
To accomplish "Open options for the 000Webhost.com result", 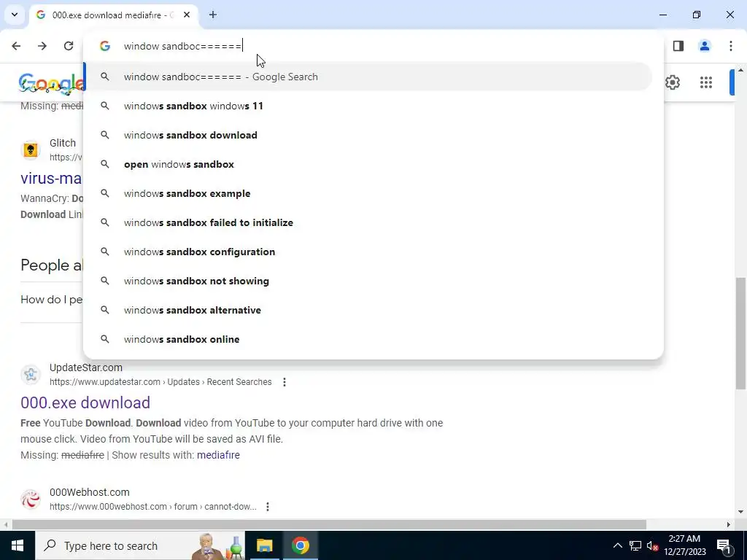I will tap(268, 507).
